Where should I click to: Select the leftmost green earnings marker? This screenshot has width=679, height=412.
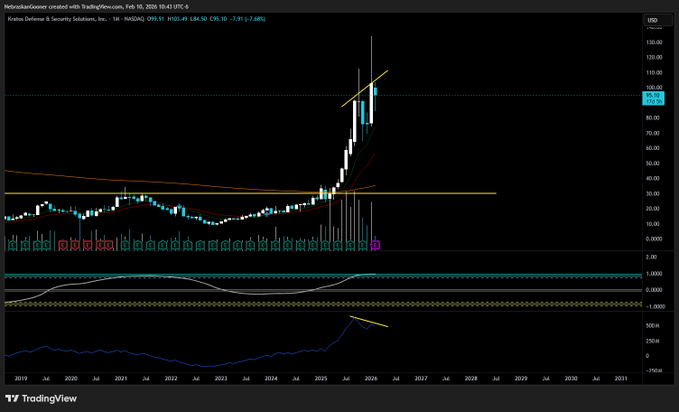(x=9, y=244)
